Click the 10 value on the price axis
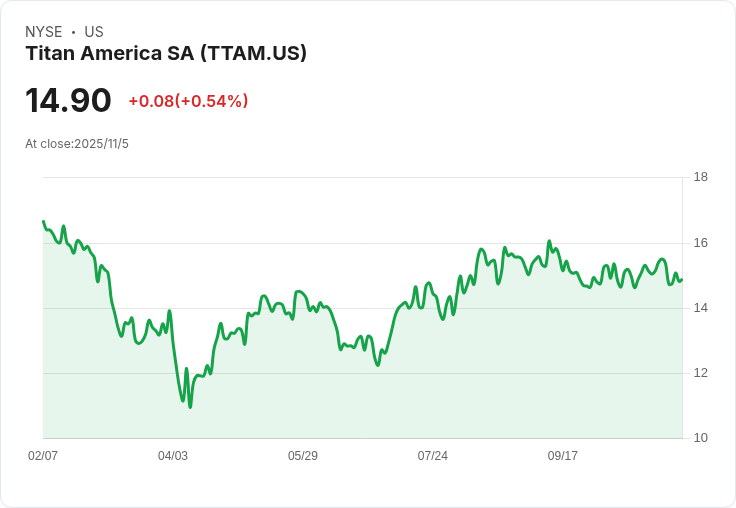 (700, 438)
